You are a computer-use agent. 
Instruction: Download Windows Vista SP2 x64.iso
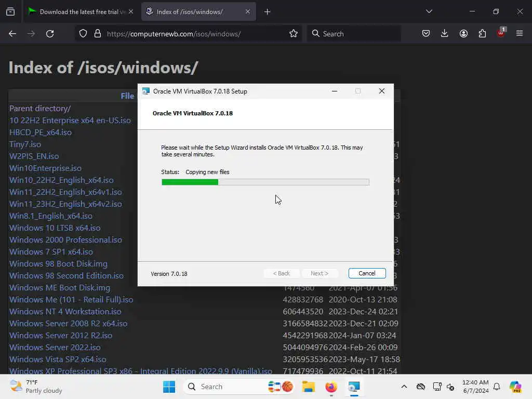pos(58,359)
